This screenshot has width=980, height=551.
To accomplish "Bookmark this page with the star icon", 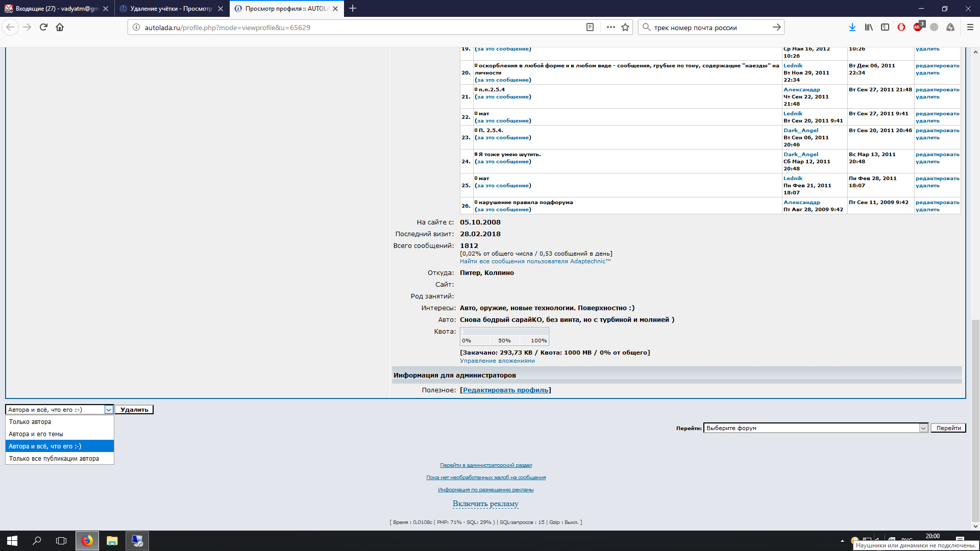I will click(x=625, y=28).
